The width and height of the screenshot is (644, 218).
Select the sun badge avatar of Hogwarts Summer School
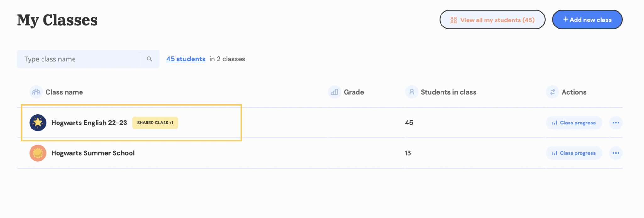(37, 153)
